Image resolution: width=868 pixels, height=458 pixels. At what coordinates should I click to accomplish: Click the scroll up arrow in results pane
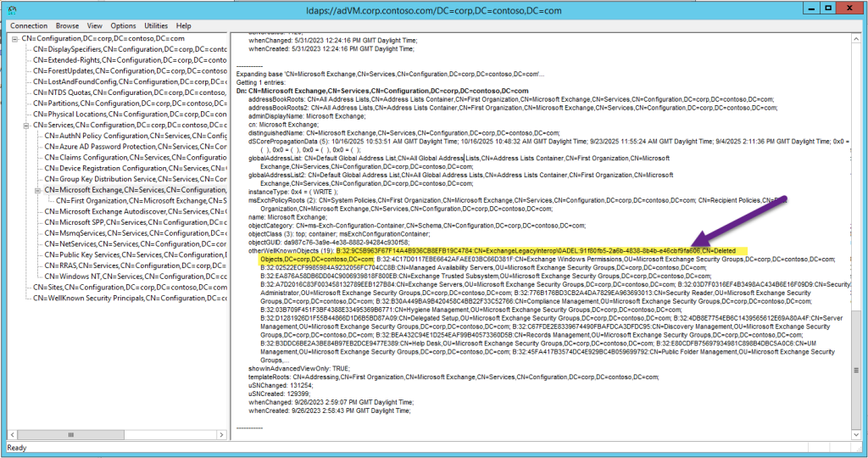pyautogui.click(x=860, y=40)
